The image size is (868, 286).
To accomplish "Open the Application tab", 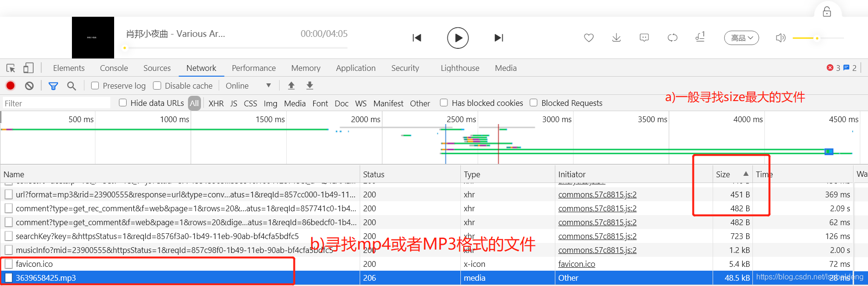I will tap(356, 68).
